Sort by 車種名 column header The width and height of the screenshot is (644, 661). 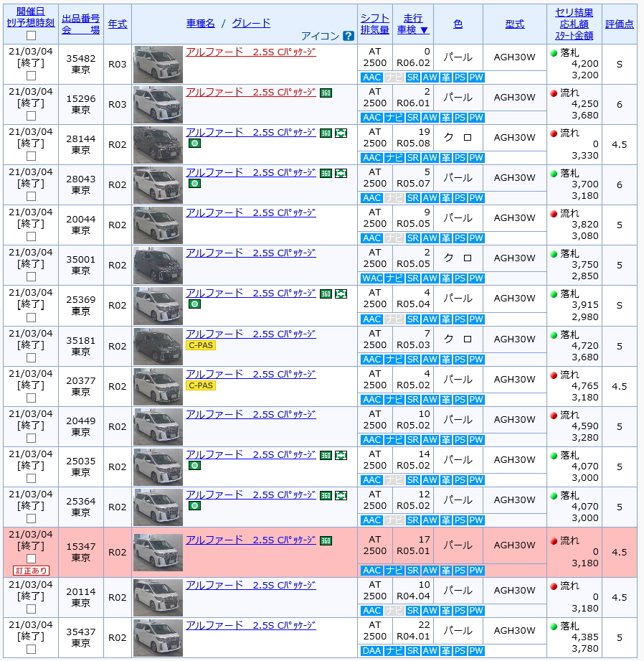coord(201,24)
